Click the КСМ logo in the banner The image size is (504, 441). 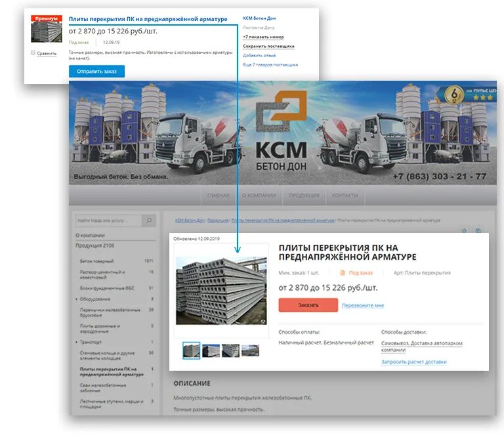click(282, 130)
